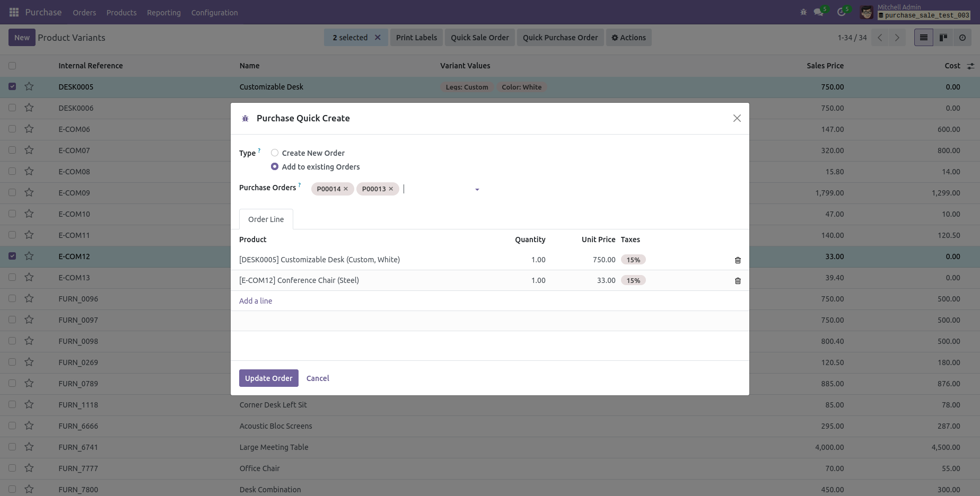Select the Create New Order radio option

coord(275,153)
